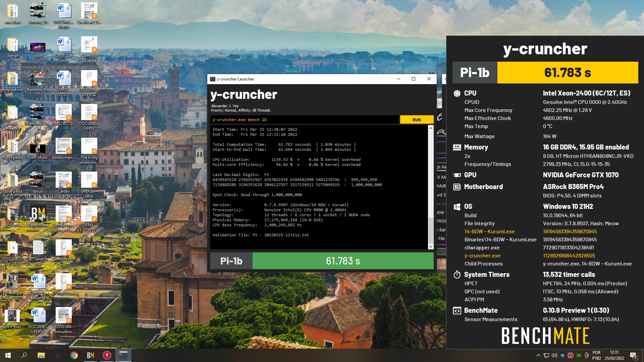The height and width of the screenshot is (362, 644).
Task: Click the yellow y-cruncher.exe file integrity entry
Action: (482, 256)
